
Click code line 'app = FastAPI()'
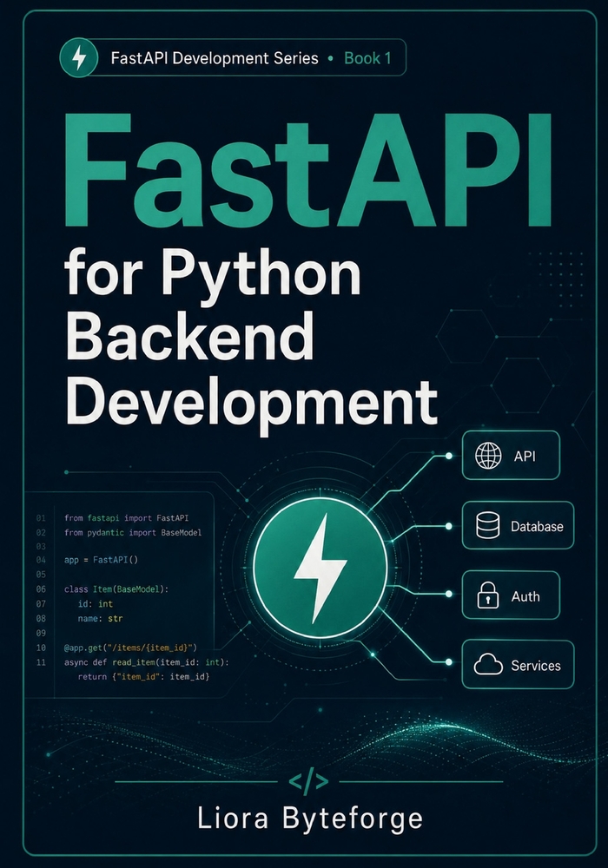[x=101, y=560]
